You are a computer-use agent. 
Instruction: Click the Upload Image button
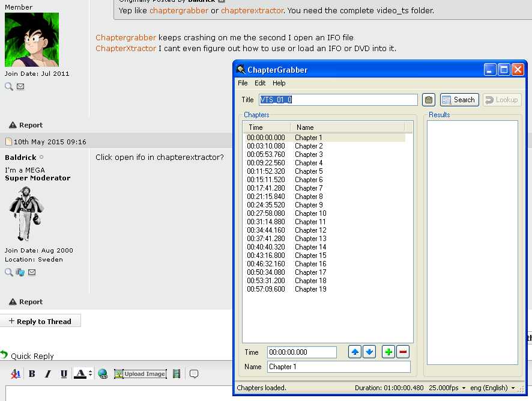click(141, 374)
